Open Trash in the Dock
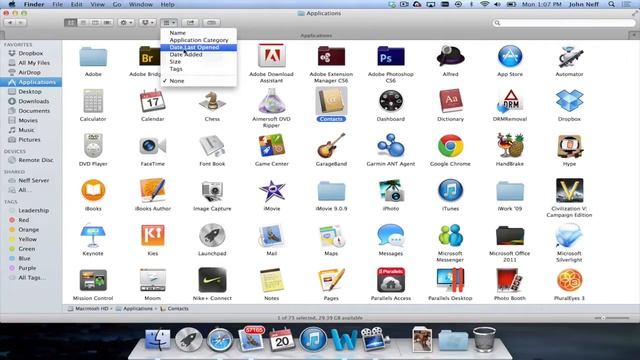Screen dimensions: 640x360 484,340
